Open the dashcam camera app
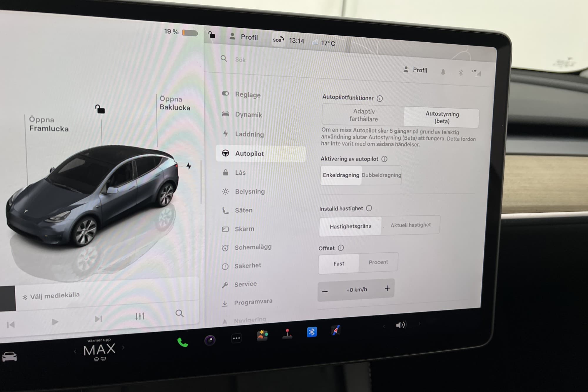This screenshot has width=588, height=392. click(210, 340)
